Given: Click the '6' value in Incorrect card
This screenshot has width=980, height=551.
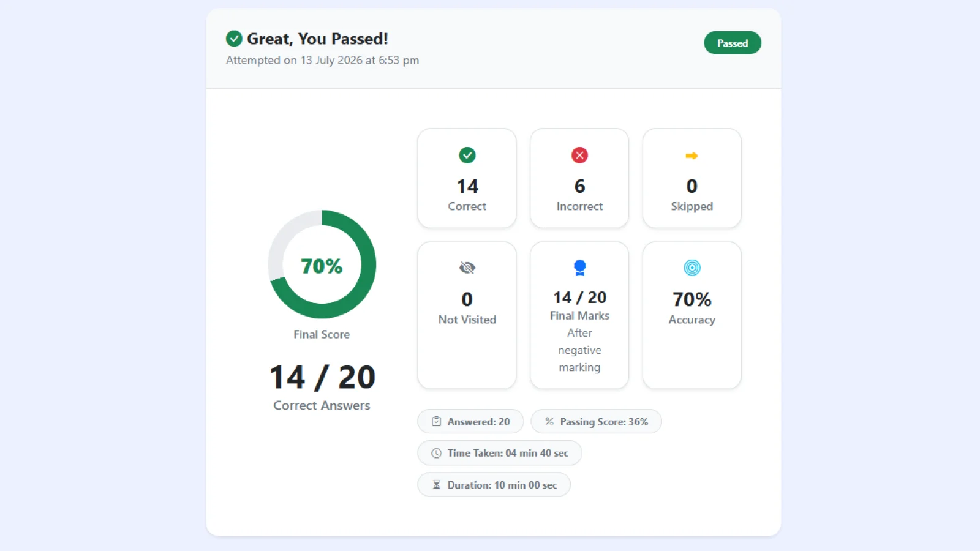Looking at the screenshot, I should 579,186.
